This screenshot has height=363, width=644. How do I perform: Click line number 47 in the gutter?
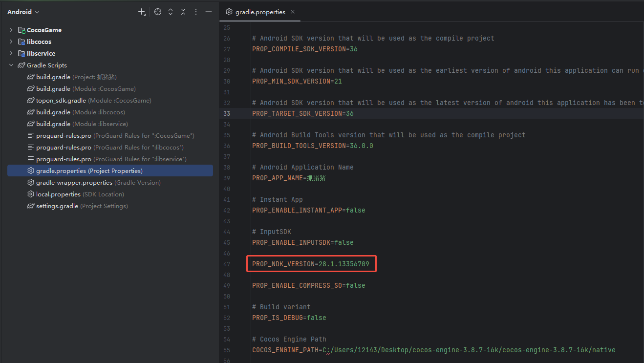click(226, 264)
